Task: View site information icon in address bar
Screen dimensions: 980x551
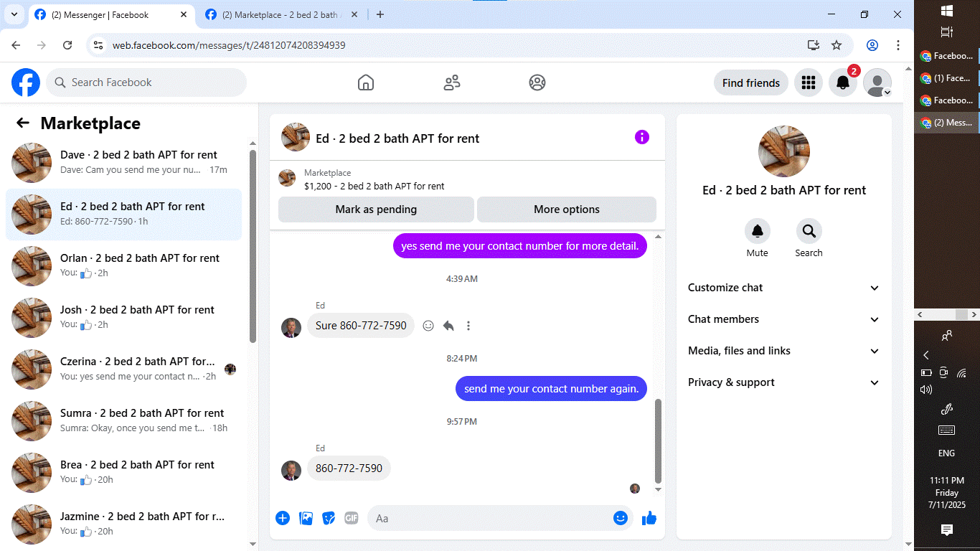Action: [x=99, y=45]
